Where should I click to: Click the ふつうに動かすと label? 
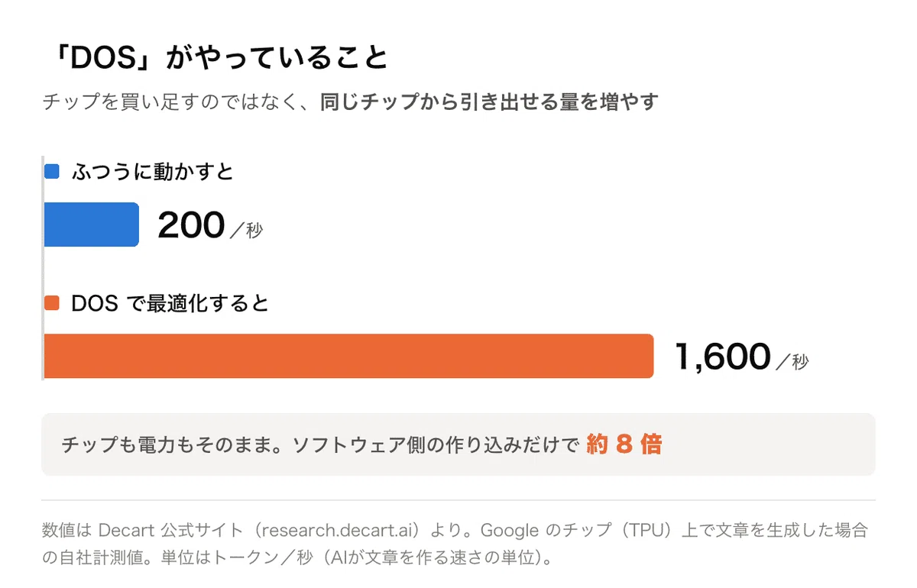(153, 172)
